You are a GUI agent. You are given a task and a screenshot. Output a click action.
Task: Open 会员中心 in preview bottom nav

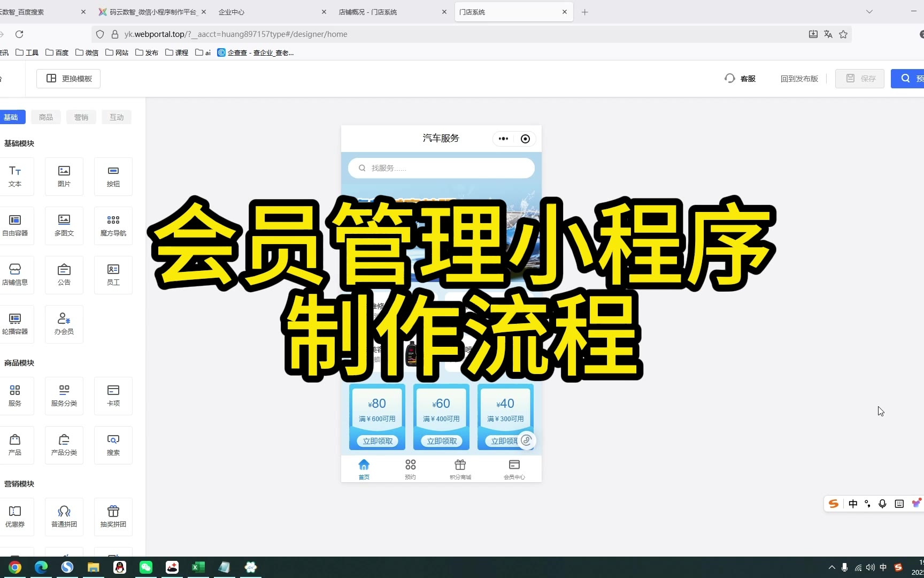(x=514, y=469)
